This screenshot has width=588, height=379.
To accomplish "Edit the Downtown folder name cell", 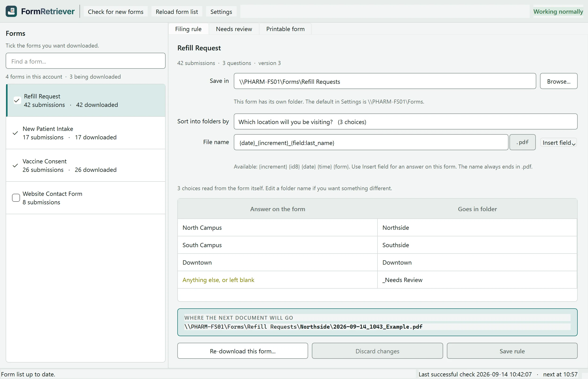I will tap(477, 262).
